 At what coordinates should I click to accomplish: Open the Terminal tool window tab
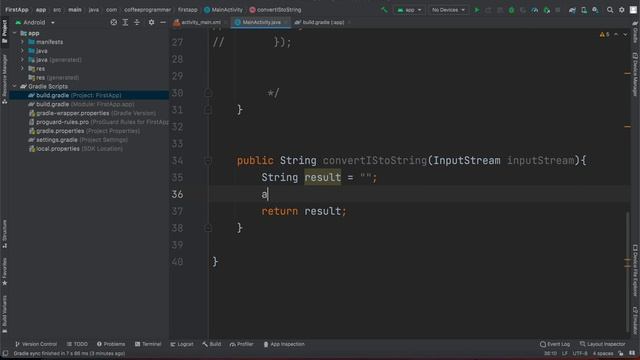pos(148,344)
